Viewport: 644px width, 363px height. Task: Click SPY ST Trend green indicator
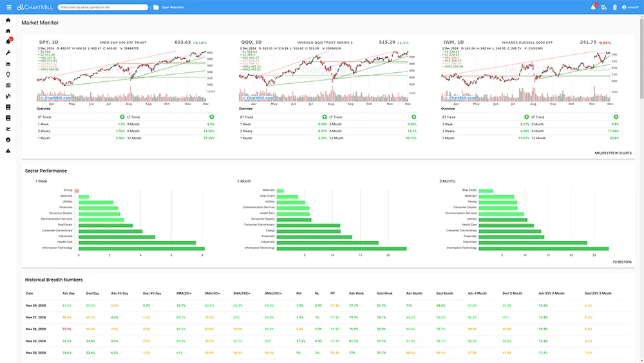122,117
